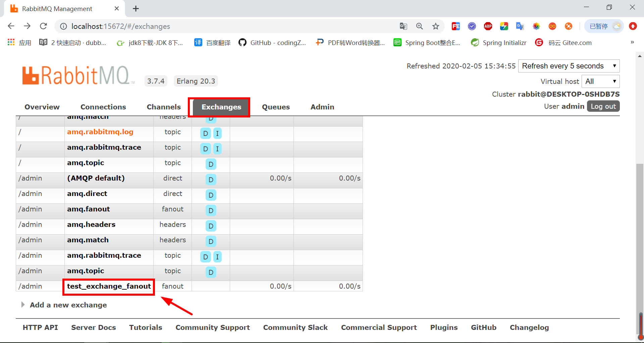Switch to the Channels tab
The image size is (644, 343).
(x=164, y=107)
